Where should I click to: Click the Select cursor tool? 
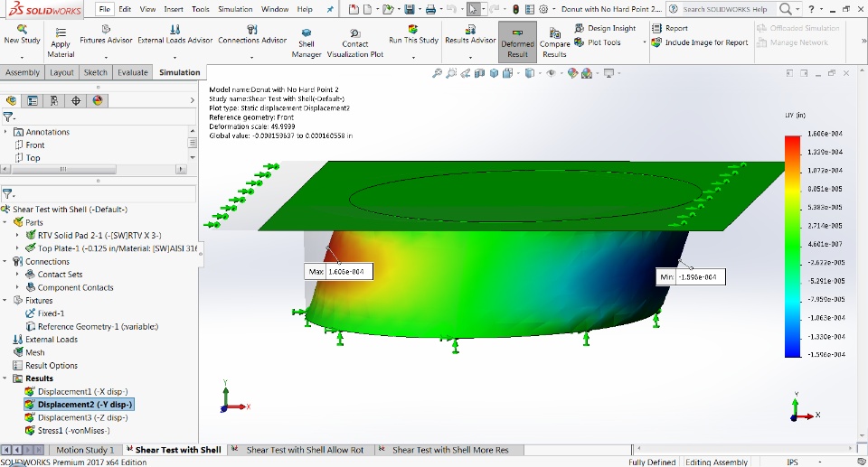(x=472, y=9)
